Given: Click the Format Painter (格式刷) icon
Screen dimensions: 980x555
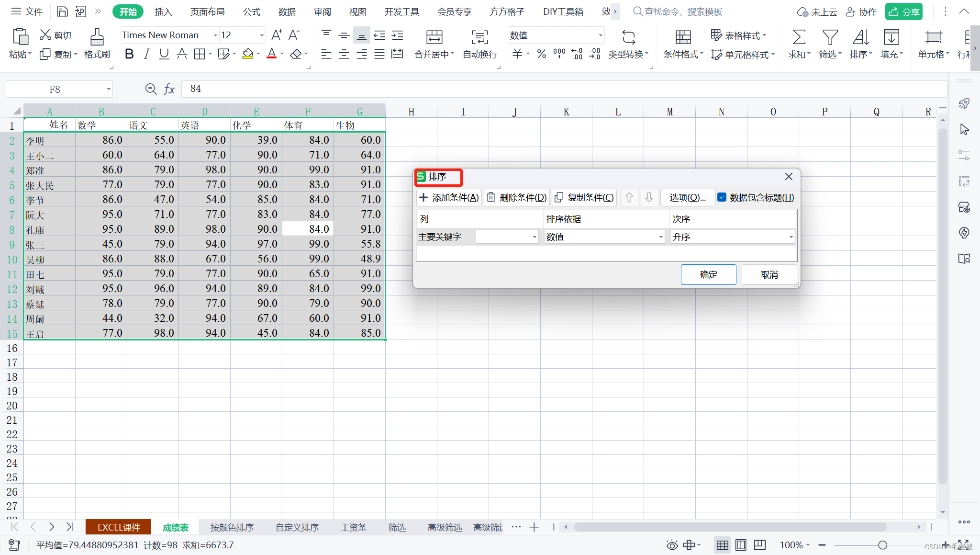Looking at the screenshot, I should pyautogui.click(x=97, y=37).
